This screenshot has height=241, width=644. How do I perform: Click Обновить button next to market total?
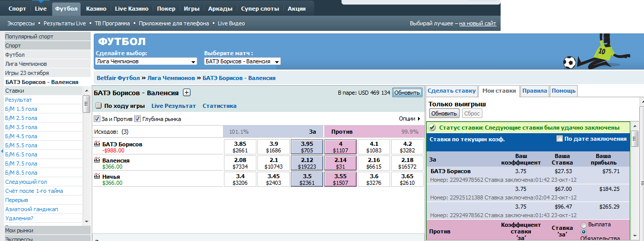pyautogui.click(x=407, y=93)
